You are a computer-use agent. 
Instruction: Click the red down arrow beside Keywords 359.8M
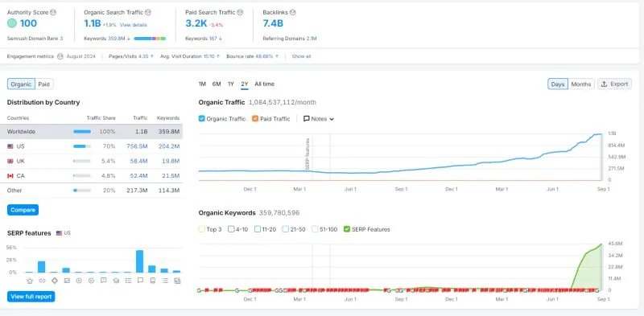(129, 39)
